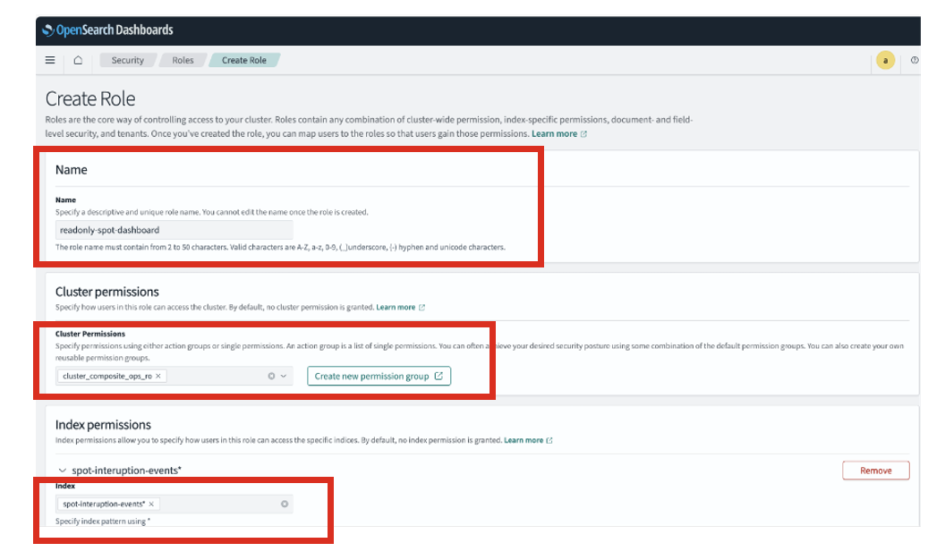
Task: Remove the cluster_composite_ops_ro permission tag
Action: coord(158,377)
